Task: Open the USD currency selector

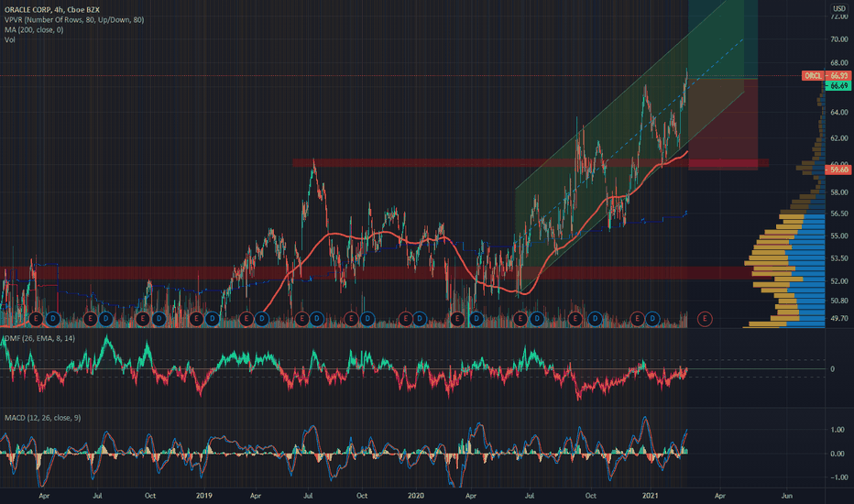Action: tap(839, 9)
